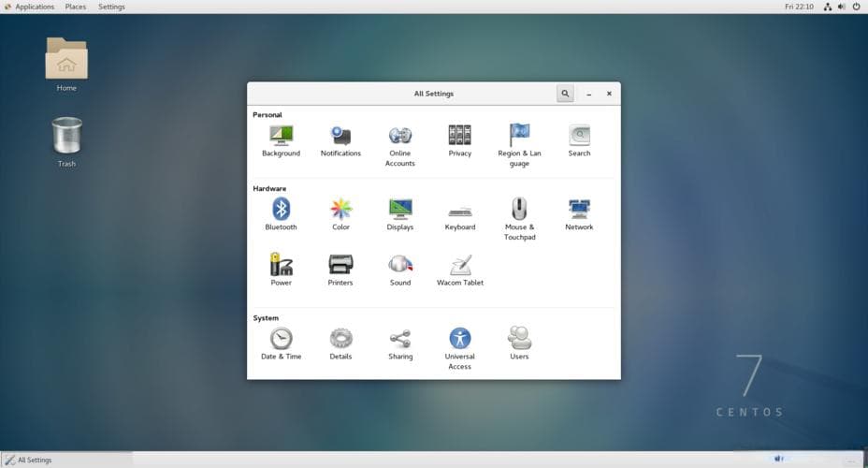Open Region & Language settings

[x=519, y=146]
